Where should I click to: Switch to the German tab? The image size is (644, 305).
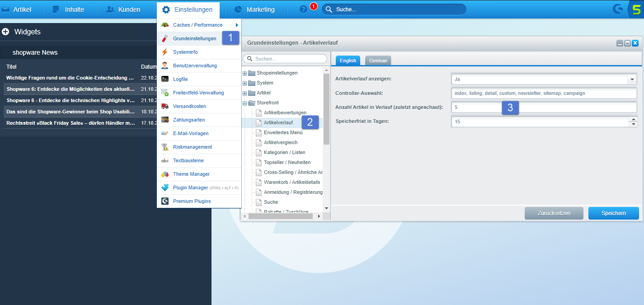tap(378, 61)
